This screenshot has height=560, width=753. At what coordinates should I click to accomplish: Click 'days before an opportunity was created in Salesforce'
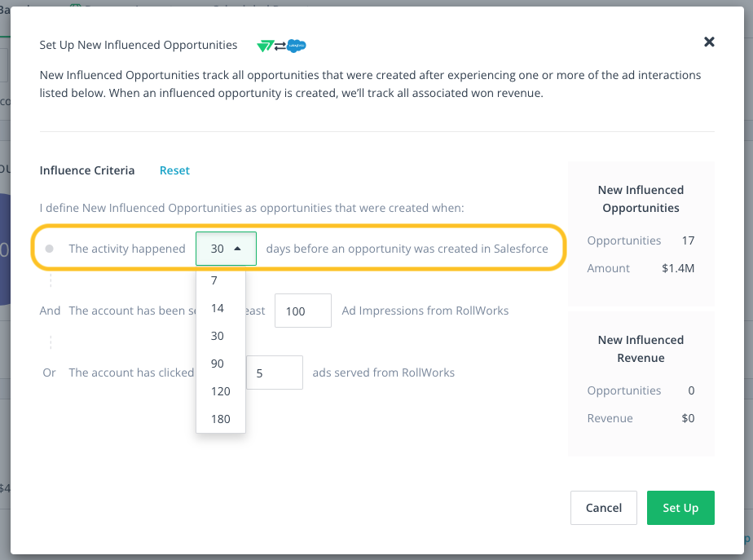click(407, 249)
